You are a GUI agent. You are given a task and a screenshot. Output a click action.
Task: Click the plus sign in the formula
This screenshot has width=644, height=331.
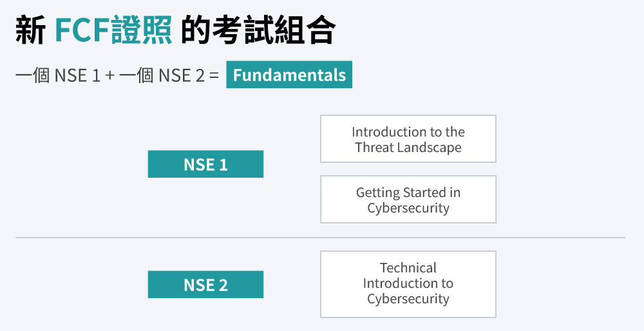pos(109,76)
